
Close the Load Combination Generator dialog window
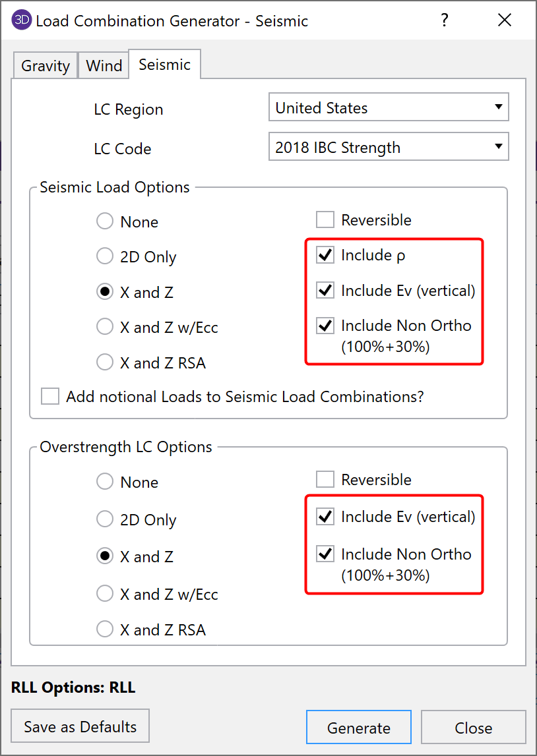[x=505, y=20]
